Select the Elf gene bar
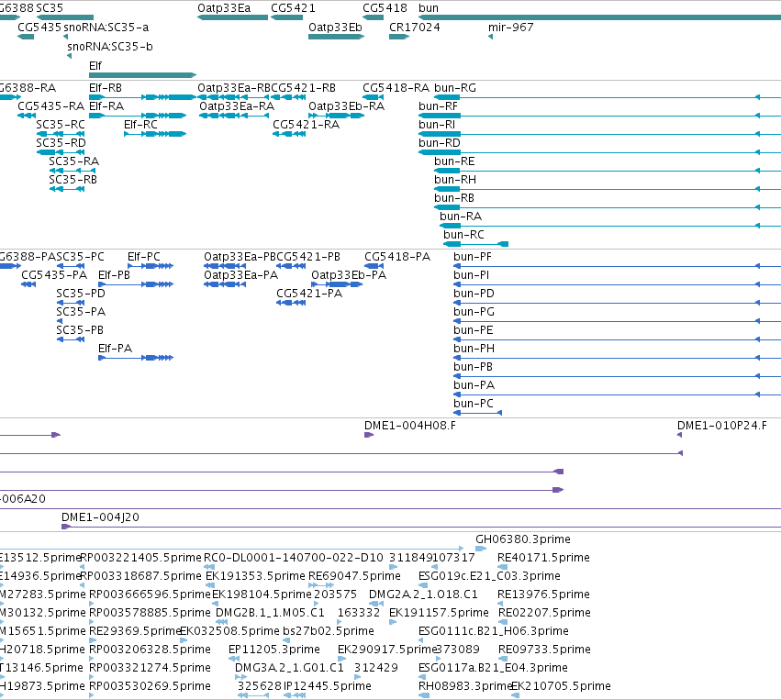 click(143, 75)
